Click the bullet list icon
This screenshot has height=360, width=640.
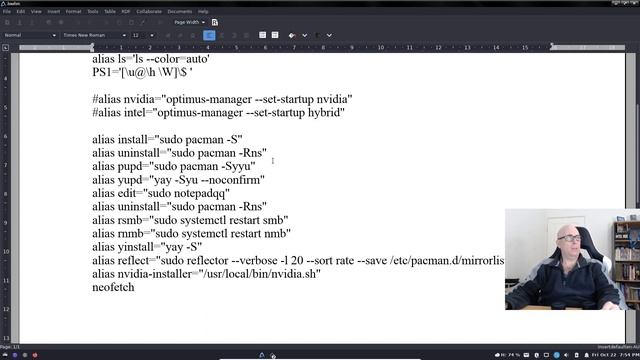[x=262, y=36]
